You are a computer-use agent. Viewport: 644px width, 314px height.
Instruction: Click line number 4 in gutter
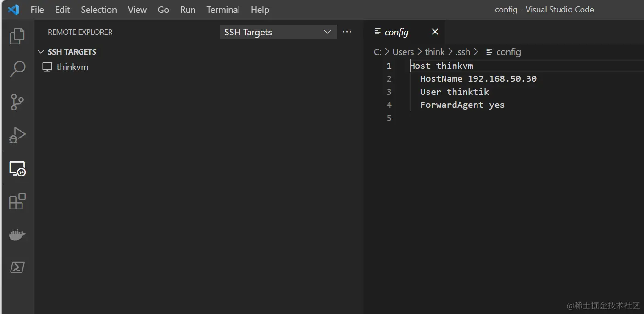coord(389,105)
